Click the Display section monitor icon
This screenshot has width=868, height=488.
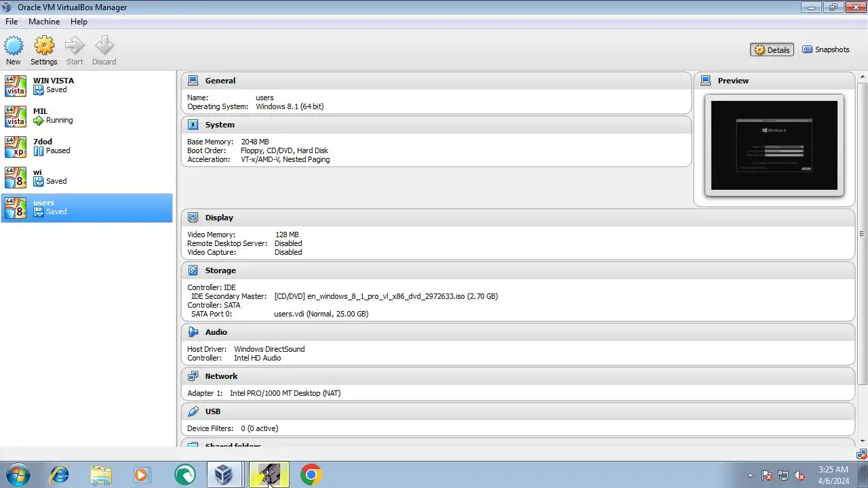point(193,218)
